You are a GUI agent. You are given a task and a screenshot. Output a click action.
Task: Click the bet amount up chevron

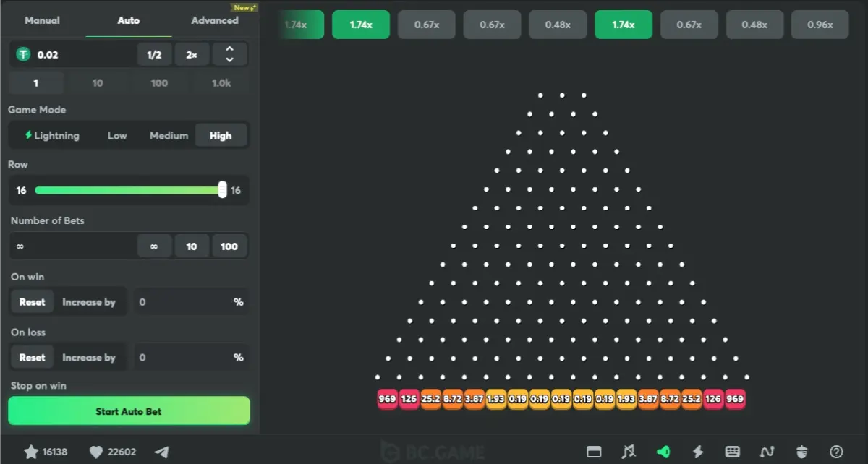pyautogui.click(x=230, y=50)
